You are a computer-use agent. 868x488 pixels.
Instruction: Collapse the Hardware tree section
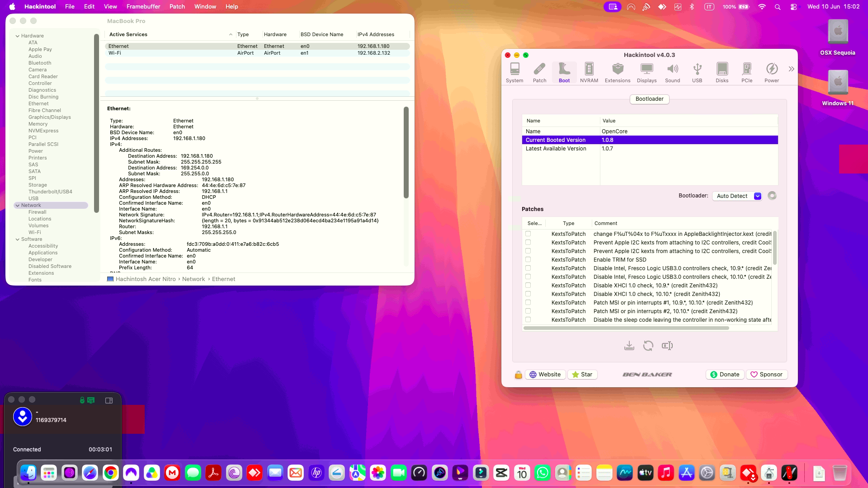(x=18, y=36)
